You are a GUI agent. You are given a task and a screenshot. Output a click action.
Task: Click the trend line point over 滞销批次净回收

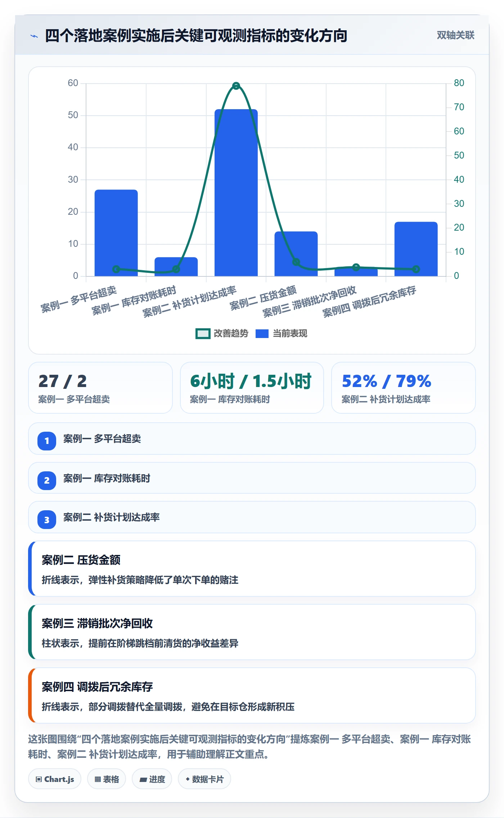[356, 267]
